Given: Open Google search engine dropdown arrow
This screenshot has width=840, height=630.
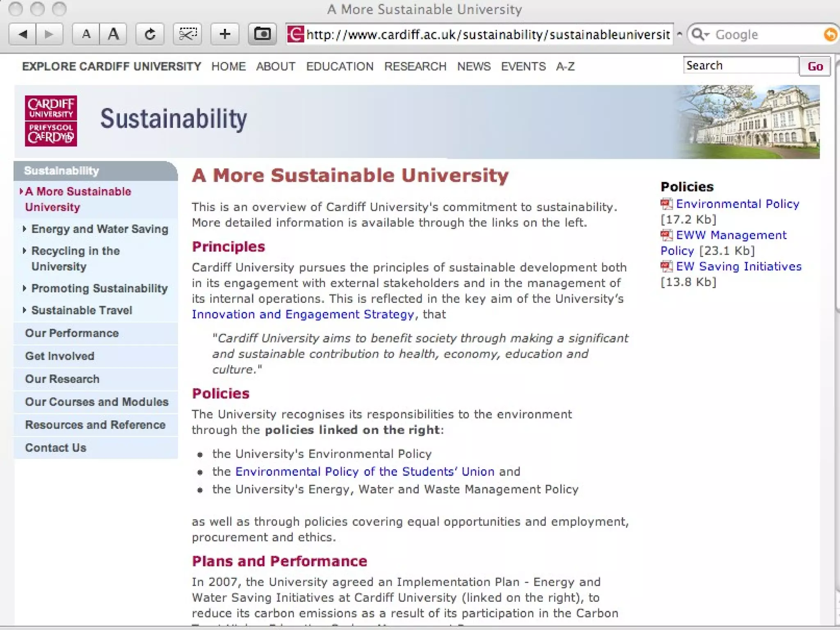Looking at the screenshot, I should (706, 35).
